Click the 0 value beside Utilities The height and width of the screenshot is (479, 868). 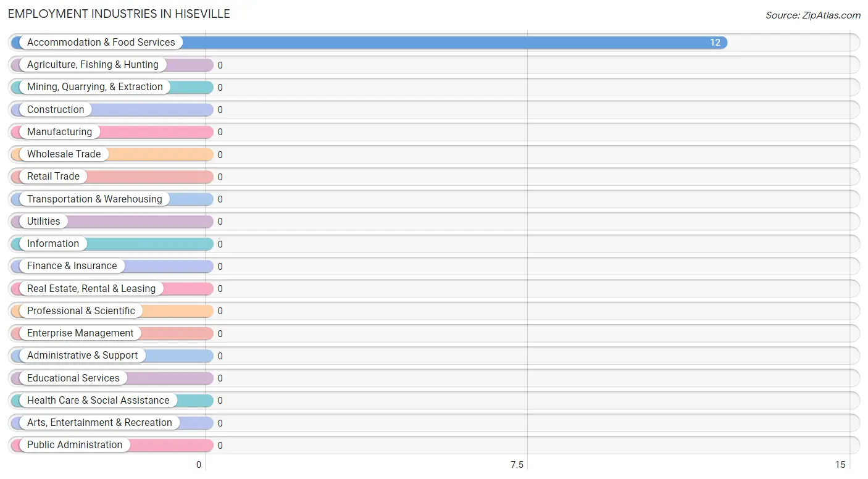220,222
